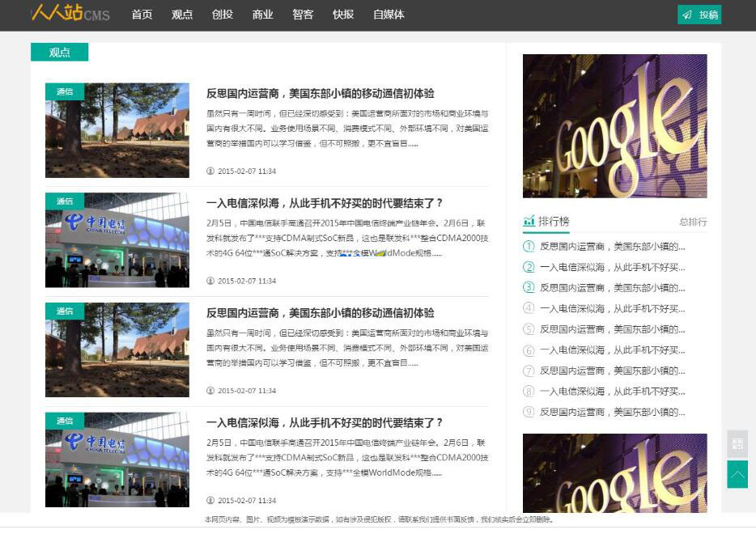The image size is (756, 538).
Task: Open first headline 反思国内运营商 article
Action: [x=321, y=94]
